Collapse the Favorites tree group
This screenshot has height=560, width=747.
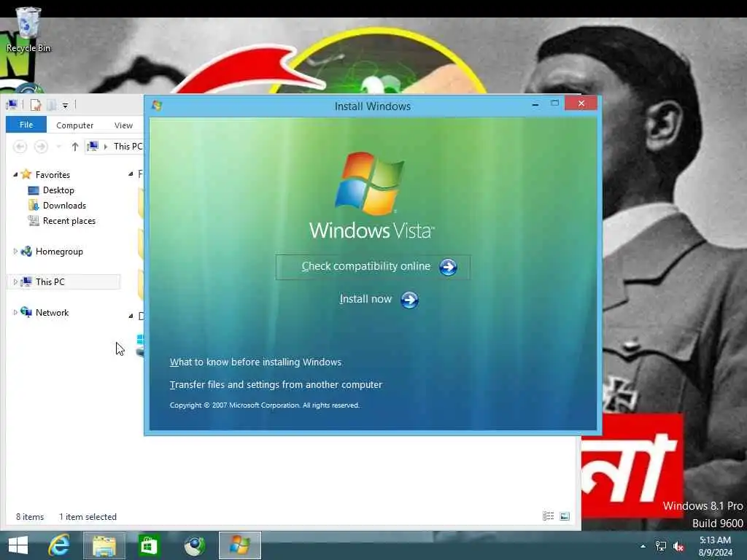(x=15, y=175)
